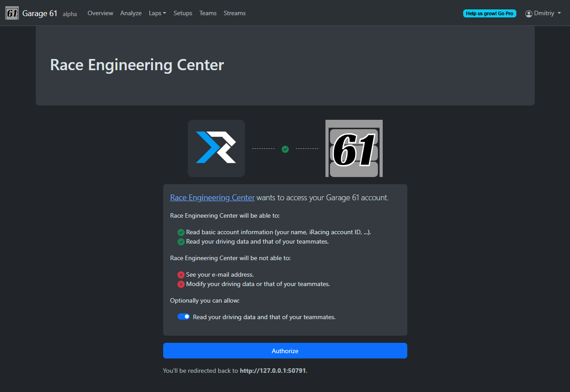Click the alpha badge beside Garage 61

tap(70, 14)
